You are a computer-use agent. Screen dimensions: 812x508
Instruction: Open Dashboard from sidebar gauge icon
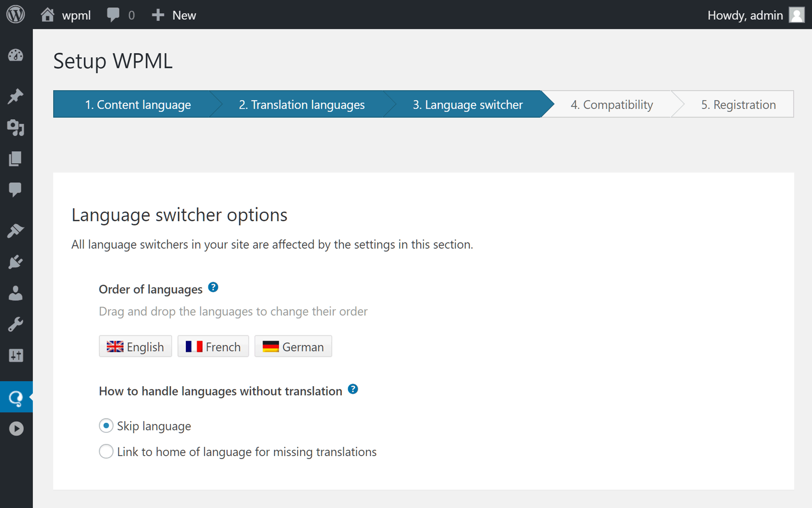pyautogui.click(x=16, y=55)
